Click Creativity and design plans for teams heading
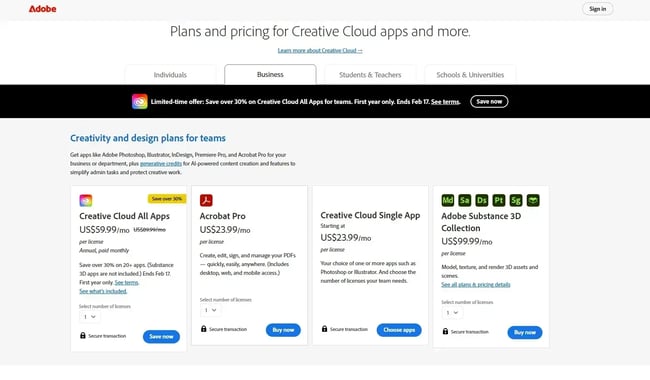 pos(148,138)
